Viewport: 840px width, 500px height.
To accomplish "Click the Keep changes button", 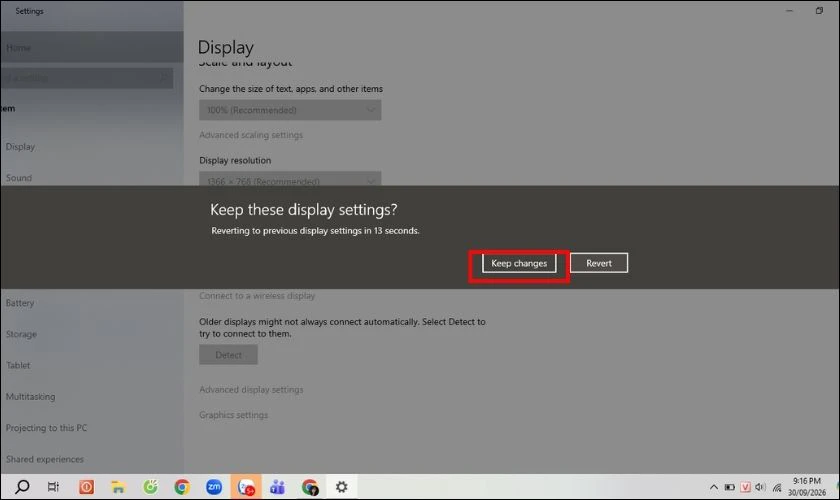I will pos(519,263).
